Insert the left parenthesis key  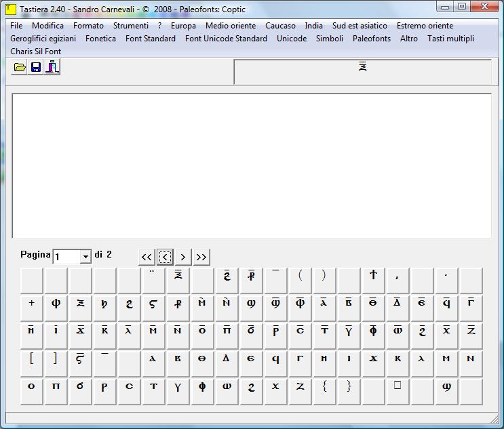click(300, 281)
